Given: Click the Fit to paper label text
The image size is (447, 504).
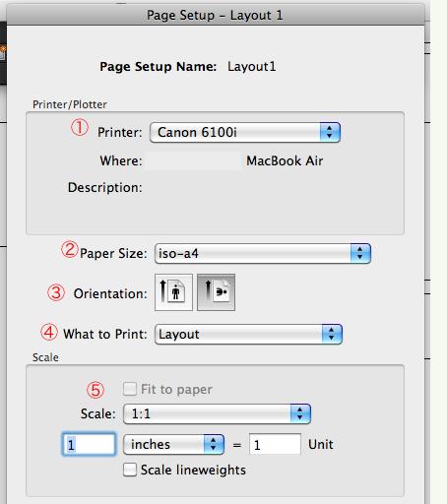Looking at the screenshot, I should pos(176,390).
